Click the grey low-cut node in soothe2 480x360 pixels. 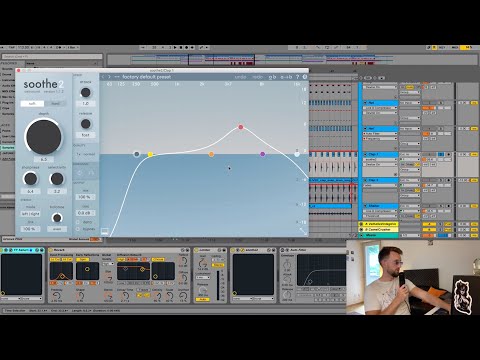(136, 154)
